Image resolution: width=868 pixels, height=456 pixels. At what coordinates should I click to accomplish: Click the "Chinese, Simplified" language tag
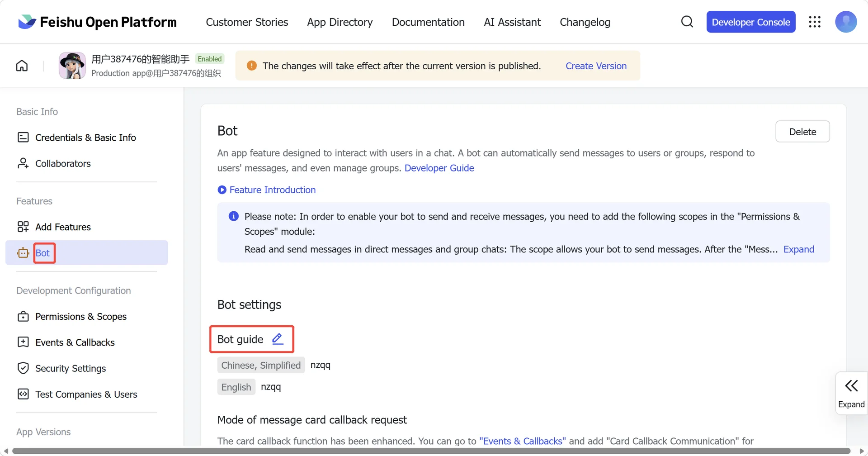click(261, 365)
